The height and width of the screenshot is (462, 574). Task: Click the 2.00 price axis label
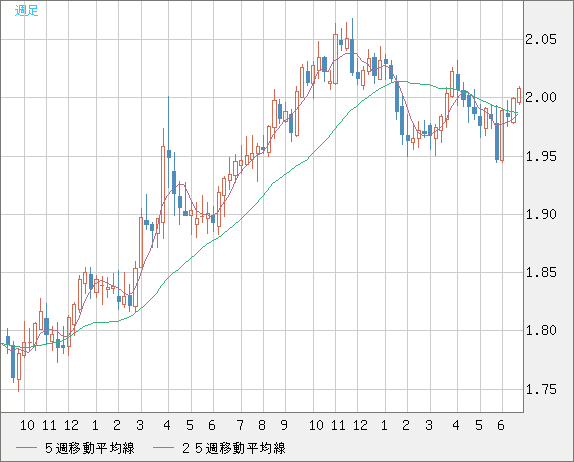pyautogui.click(x=541, y=97)
